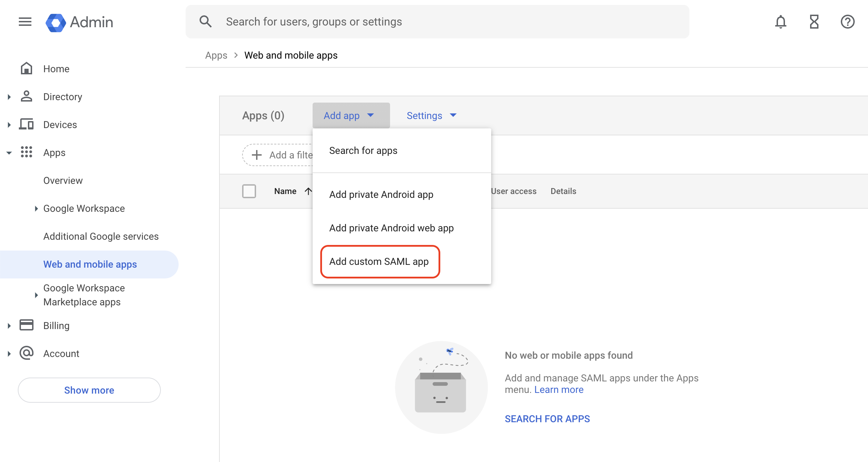Screen dimensions: 868x462
Task: Expand the Google Workspace Marketplace apps section
Action: pyautogui.click(x=36, y=295)
